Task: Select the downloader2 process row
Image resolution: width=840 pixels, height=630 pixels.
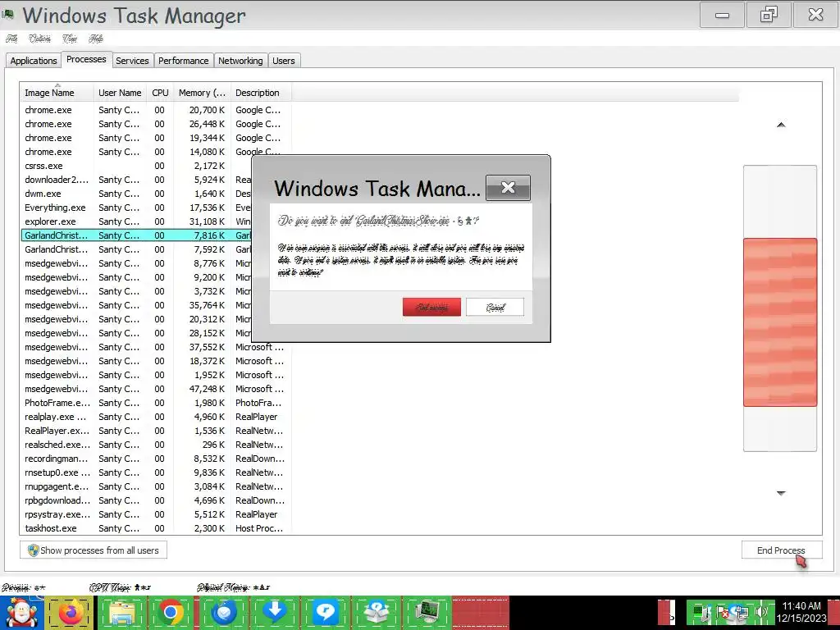Action: (136, 180)
